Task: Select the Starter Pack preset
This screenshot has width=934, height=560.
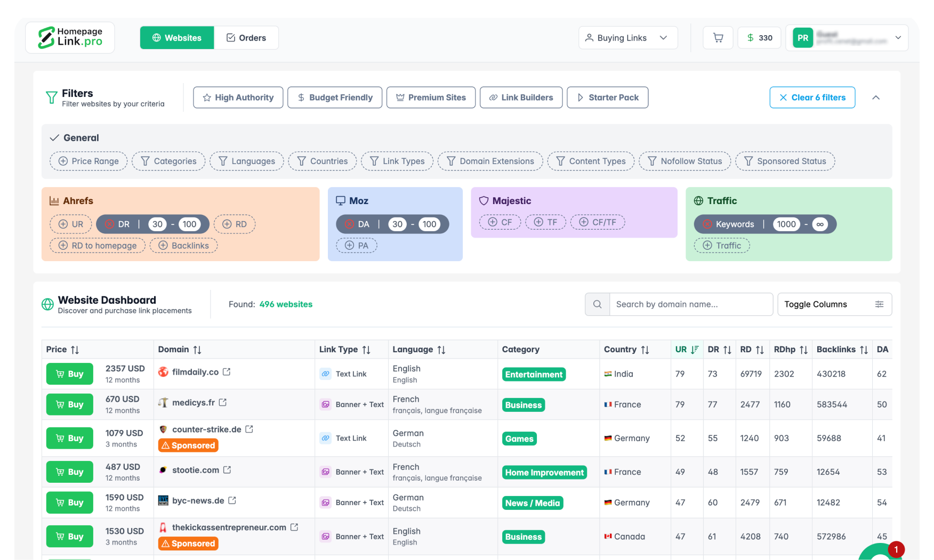Action: (x=608, y=98)
